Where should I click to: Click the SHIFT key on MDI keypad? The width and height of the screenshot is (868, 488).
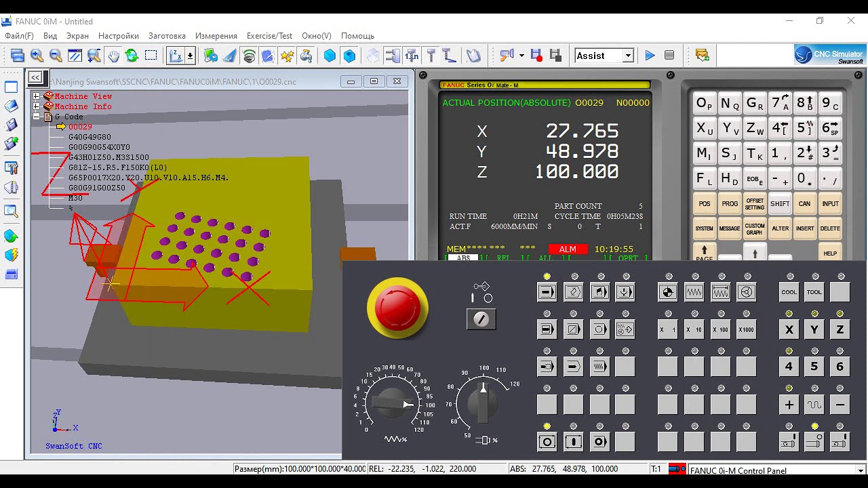tap(780, 204)
